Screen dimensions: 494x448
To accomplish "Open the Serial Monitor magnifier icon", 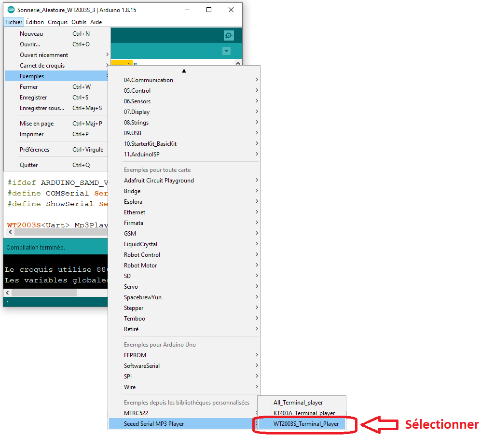I will click(x=228, y=35).
